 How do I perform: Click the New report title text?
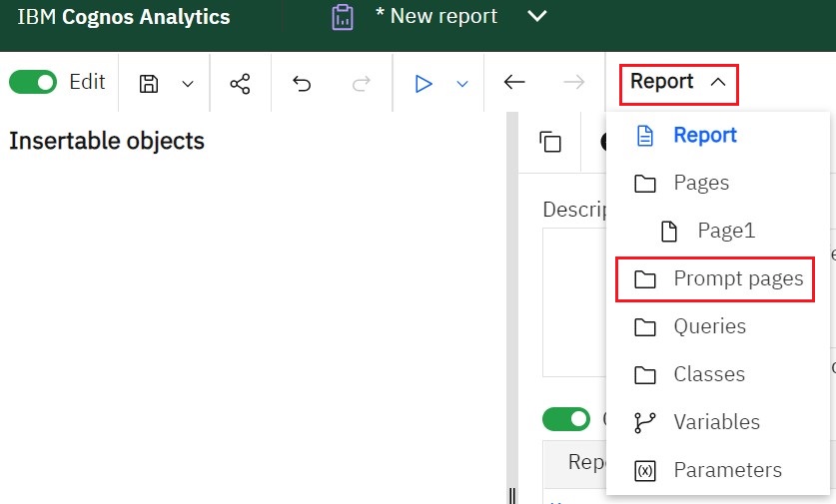[436, 16]
